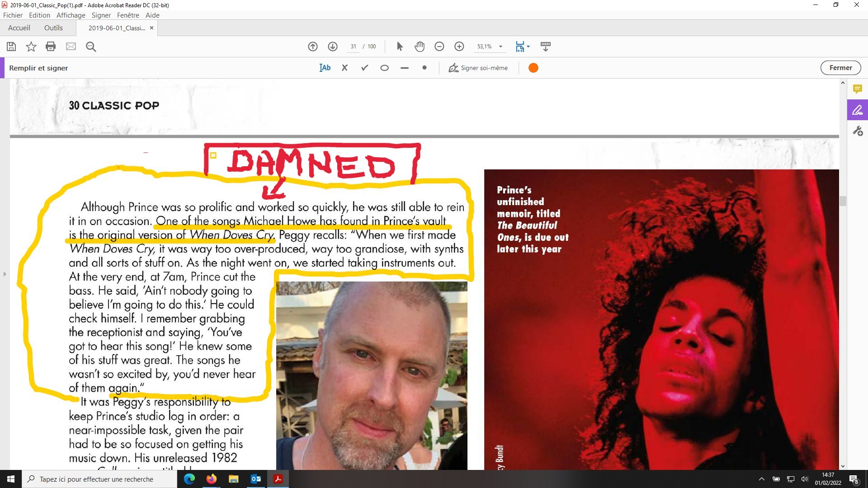Click the Save file icon

click(x=11, y=47)
